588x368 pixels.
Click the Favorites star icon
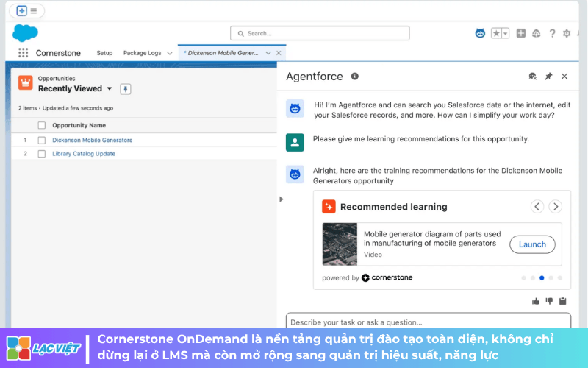coord(496,33)
